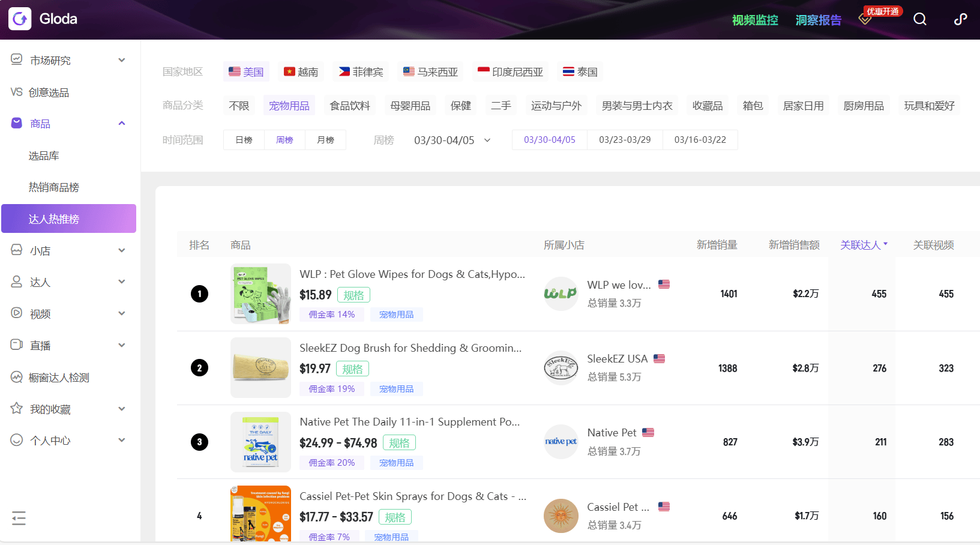
Task: Click the VS 创意选品 icon
Action: [x=17, y=92]
